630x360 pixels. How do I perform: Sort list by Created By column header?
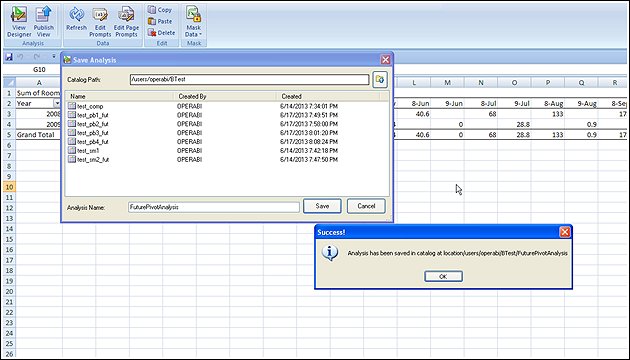pyautogui.click(x=225, y=96)
